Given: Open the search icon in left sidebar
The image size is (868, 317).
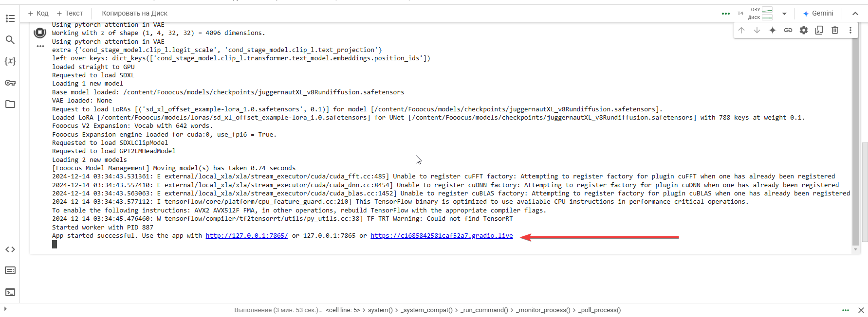Looking at the screenshot, I should (x=10, y=40).
